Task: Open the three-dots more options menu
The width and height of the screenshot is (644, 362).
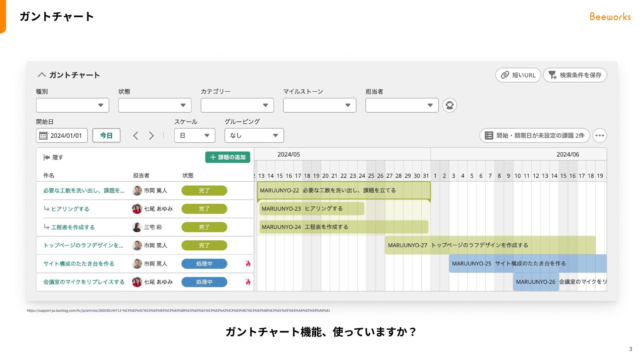Action: pos(600,135)
